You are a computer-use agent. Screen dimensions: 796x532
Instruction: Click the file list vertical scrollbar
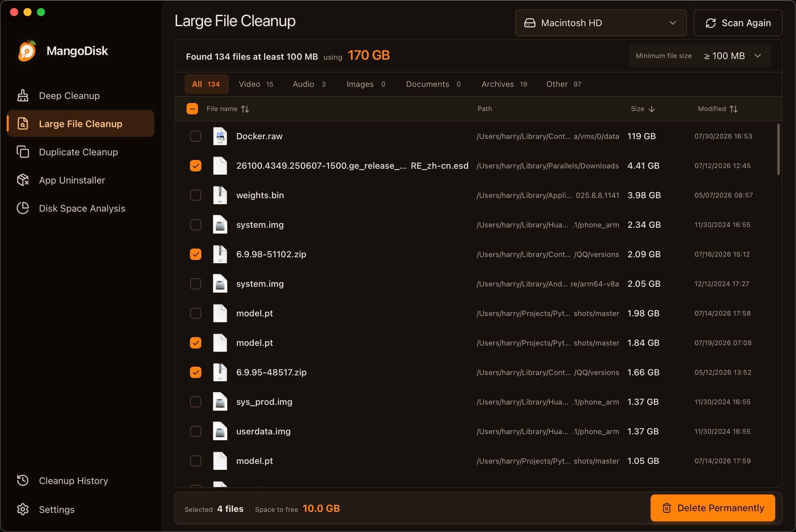[778, 149]
